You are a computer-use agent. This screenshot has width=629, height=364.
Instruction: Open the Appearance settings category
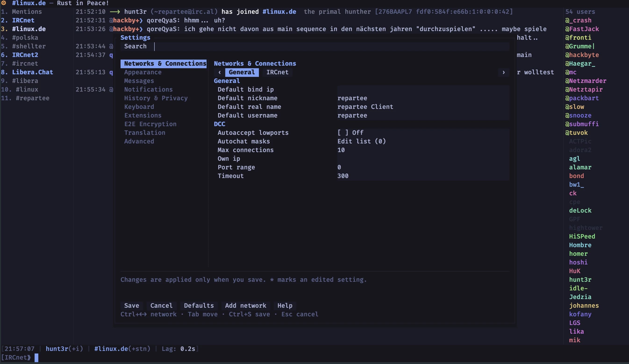143,72
